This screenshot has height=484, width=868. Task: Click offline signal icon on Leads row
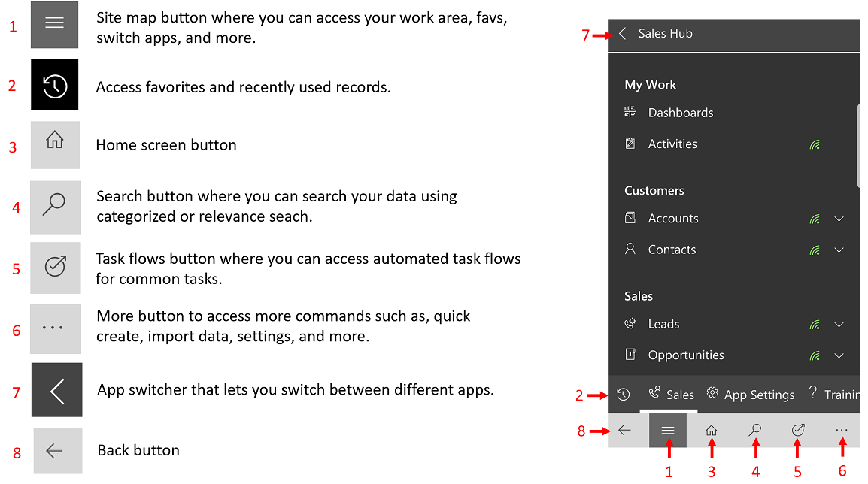coord(815,325)
